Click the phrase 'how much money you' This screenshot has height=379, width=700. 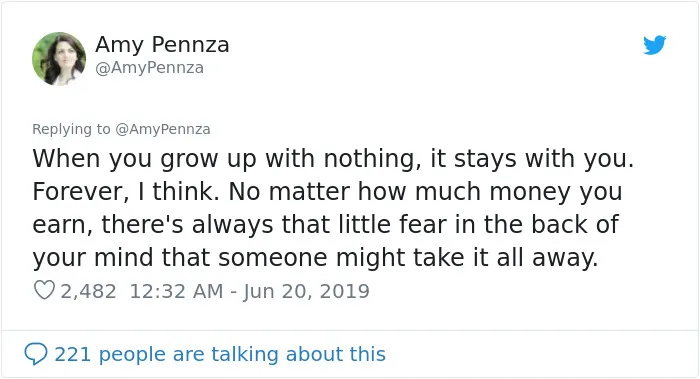point(490,192)
